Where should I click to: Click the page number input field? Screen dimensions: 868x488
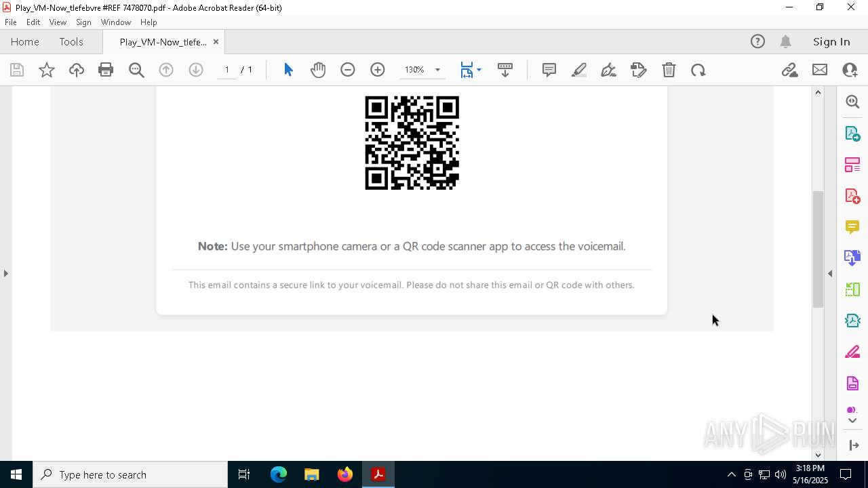(x=227, y=70)
